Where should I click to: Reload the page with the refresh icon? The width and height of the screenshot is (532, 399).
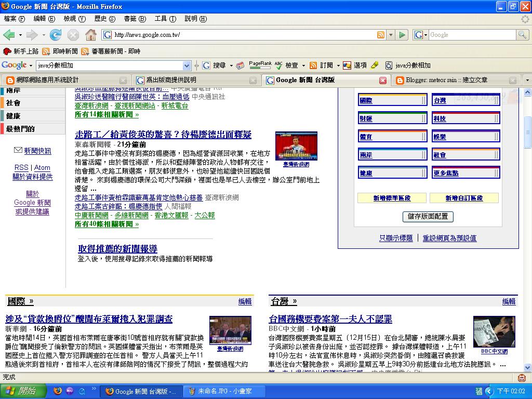[x=55, y=35]
